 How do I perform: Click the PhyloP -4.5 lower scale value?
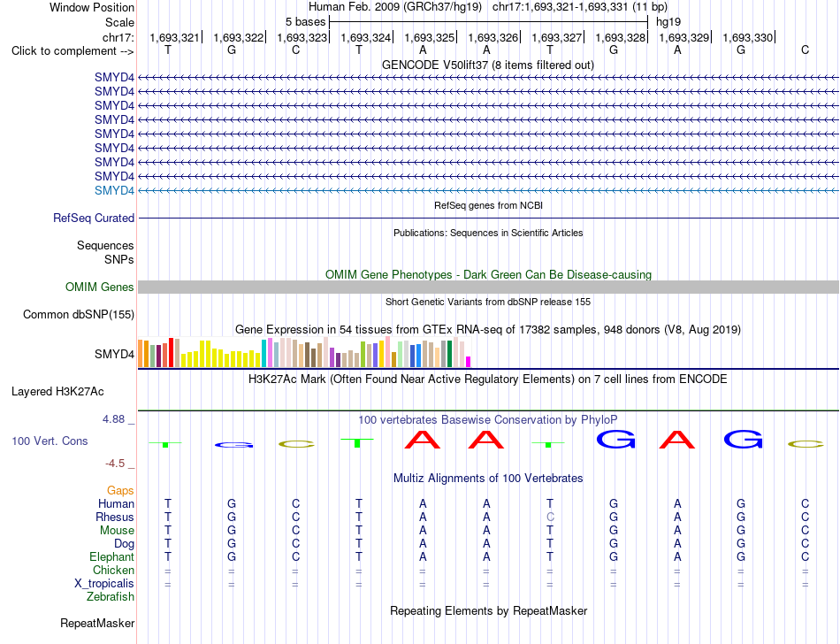coord(115,463)
